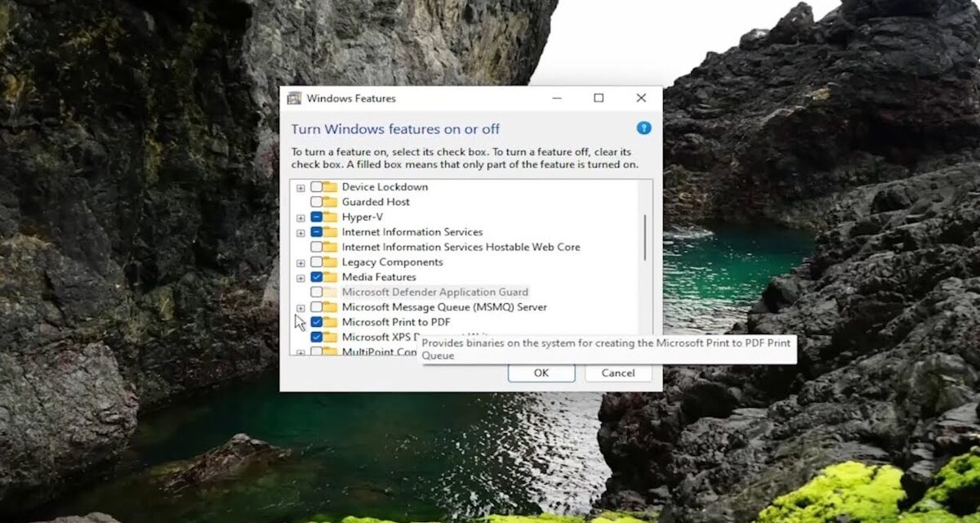The image size is (980, 523).
Task: Expand the Hyper-V tree node
Action: pos(301,218)
